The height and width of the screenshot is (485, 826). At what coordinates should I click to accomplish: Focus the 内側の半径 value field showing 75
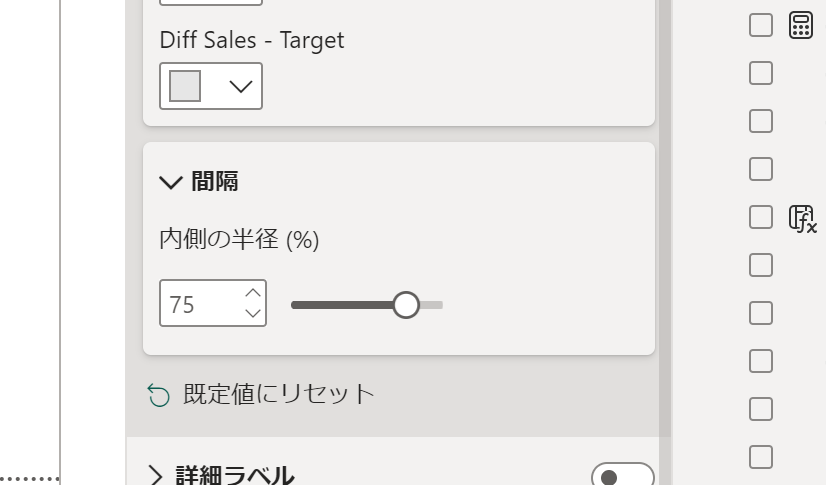[x=202, y=303]
